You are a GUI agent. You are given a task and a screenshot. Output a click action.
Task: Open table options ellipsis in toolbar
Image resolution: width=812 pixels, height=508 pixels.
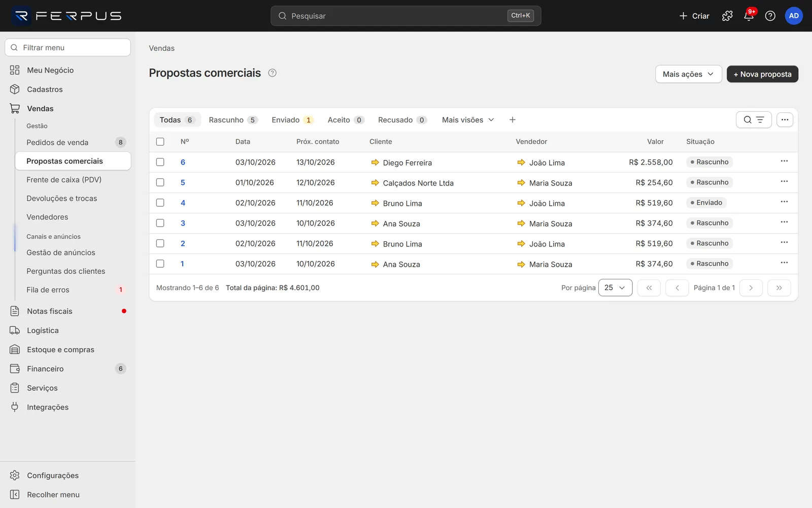pyautogui.click(x=785, y=120)
